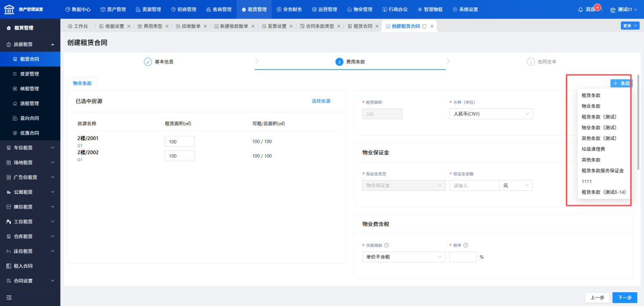Open 招商管理 in top navigation
Screen dimensions: 644x306
(183, 9)
